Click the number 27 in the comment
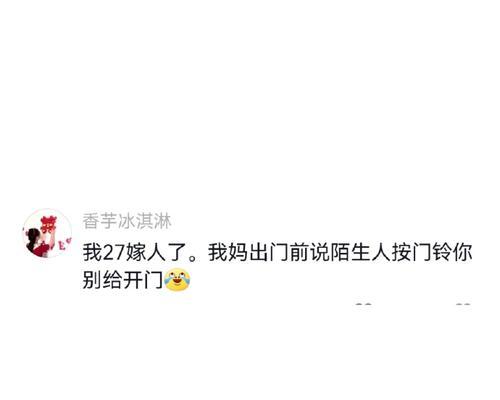Viewport: 500px width, 400px height. tap(114, 253)
